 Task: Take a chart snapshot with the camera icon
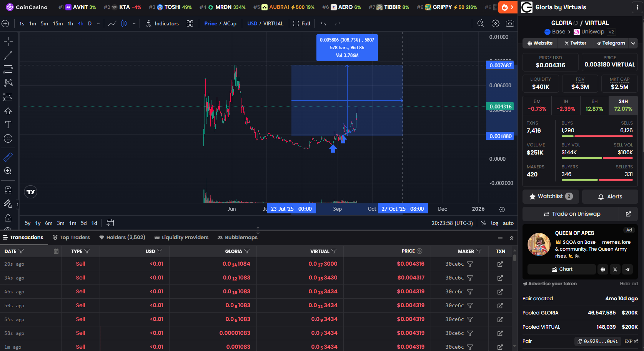pos(510,23)
